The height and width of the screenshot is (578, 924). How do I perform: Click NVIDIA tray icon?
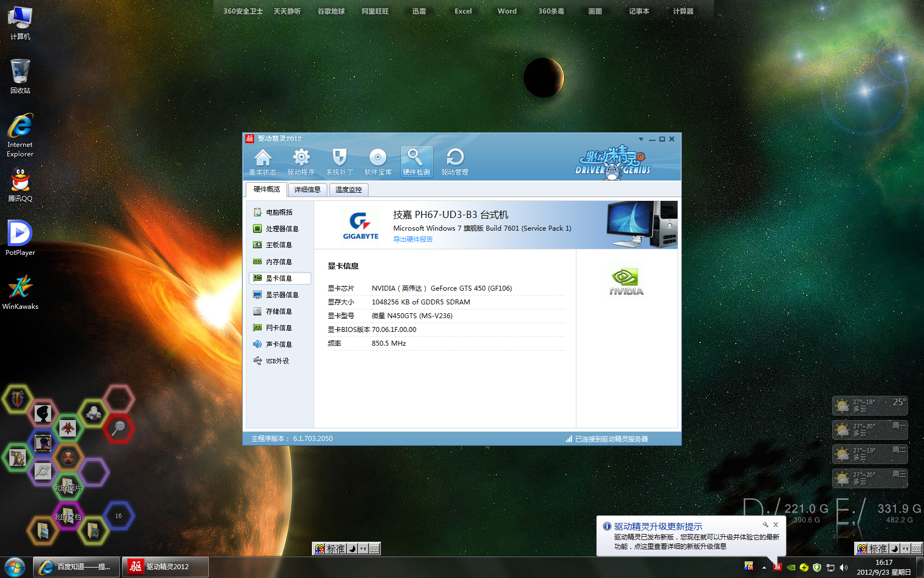[791, 568]
